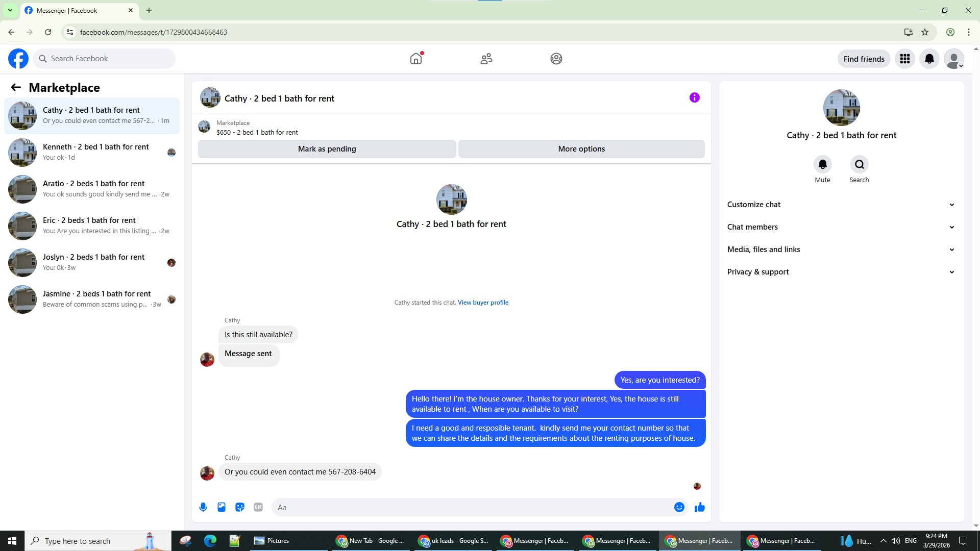
Task: Open the notifications bell in header
Action: pyautogui.click(x=929, y=59)
